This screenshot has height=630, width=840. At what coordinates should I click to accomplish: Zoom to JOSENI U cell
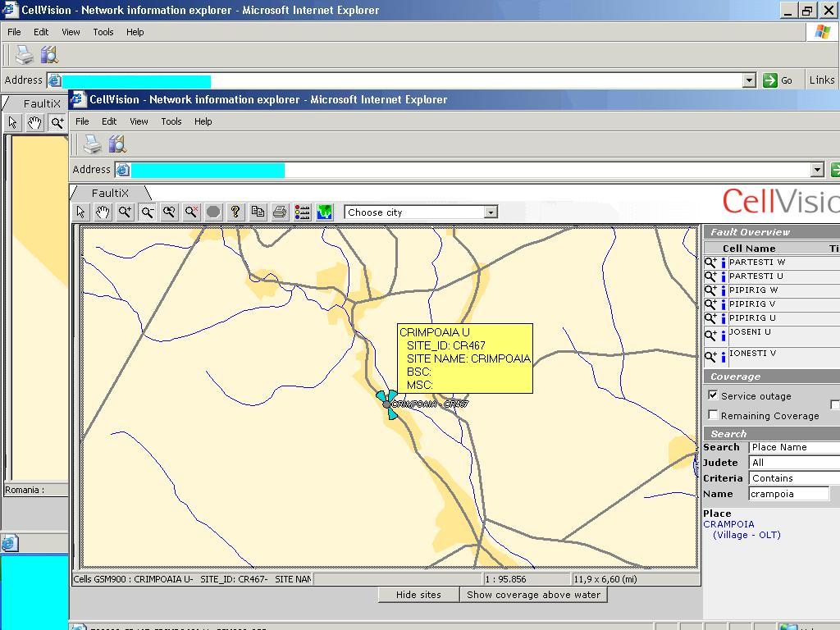point(710,336)
